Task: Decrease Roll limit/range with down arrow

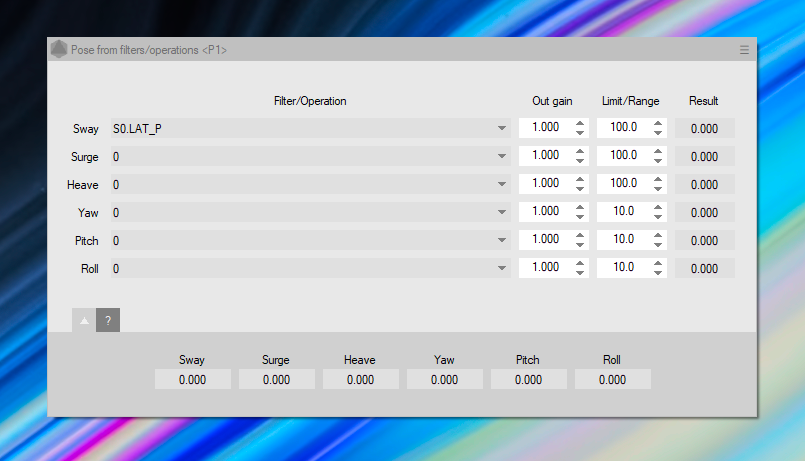Action: tap(658, 273)
